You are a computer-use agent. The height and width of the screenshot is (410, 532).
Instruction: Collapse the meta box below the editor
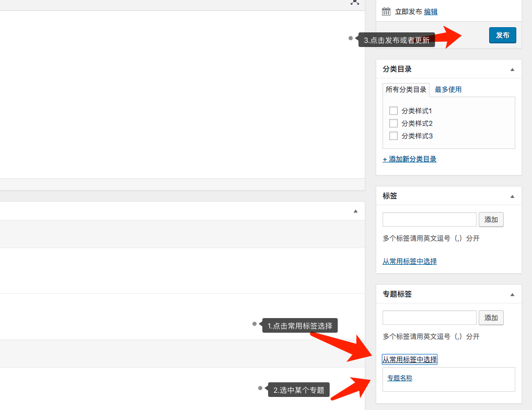pos(355,211)
